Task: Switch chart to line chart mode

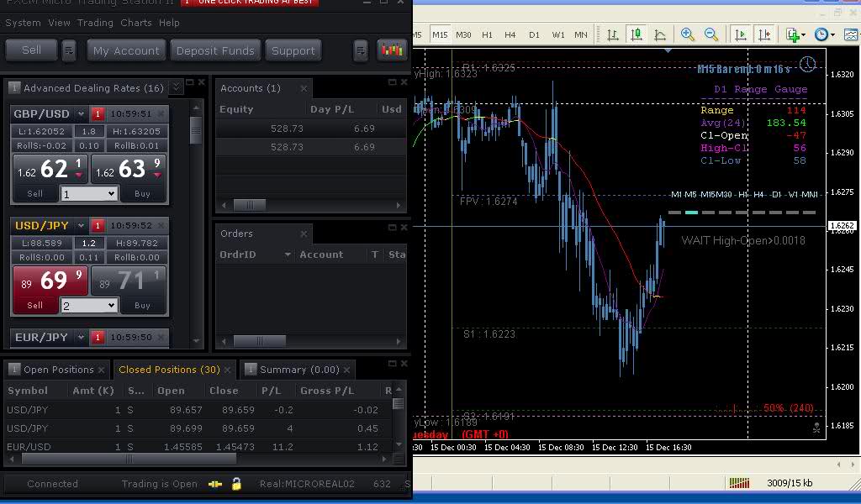Action: [660, 34]
